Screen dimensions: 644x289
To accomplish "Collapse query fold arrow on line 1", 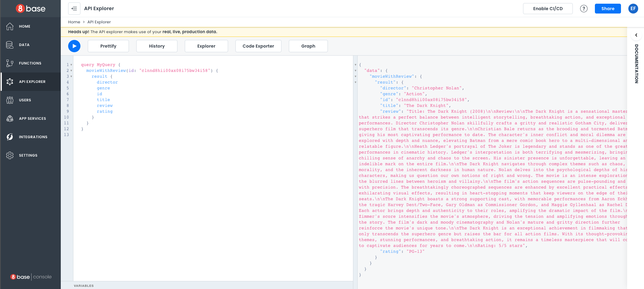I will (71, 65).
